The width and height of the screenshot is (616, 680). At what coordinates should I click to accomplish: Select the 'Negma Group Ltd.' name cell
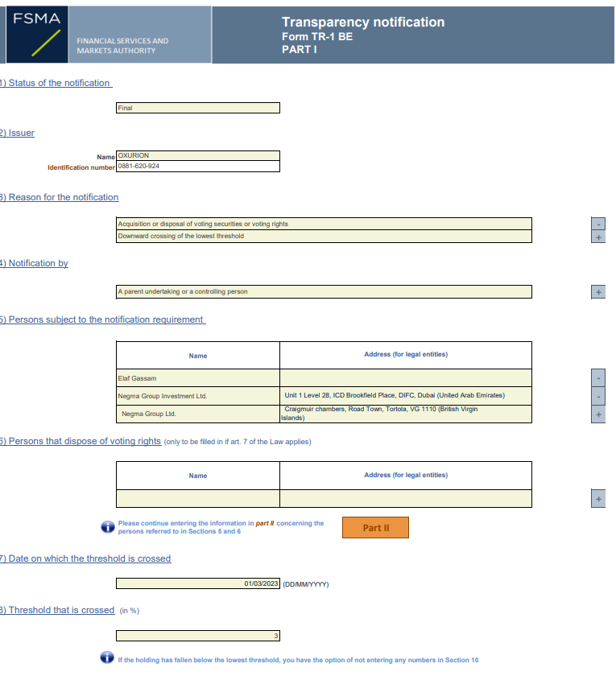point(198,414)
